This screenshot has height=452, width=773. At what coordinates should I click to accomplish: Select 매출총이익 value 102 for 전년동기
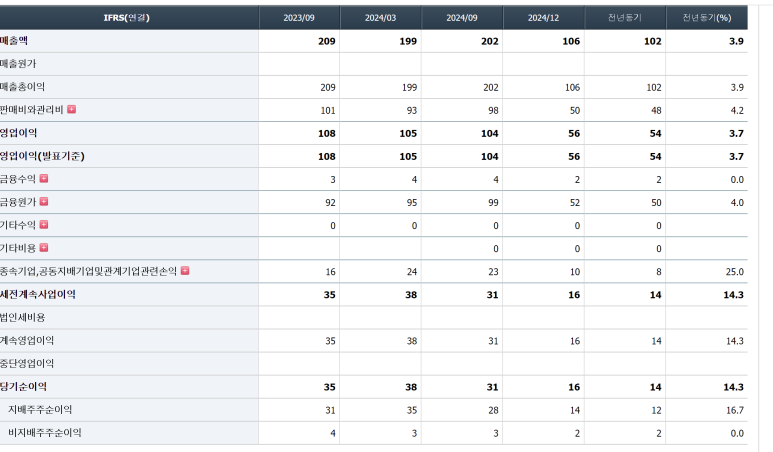[x=654, y=87]
